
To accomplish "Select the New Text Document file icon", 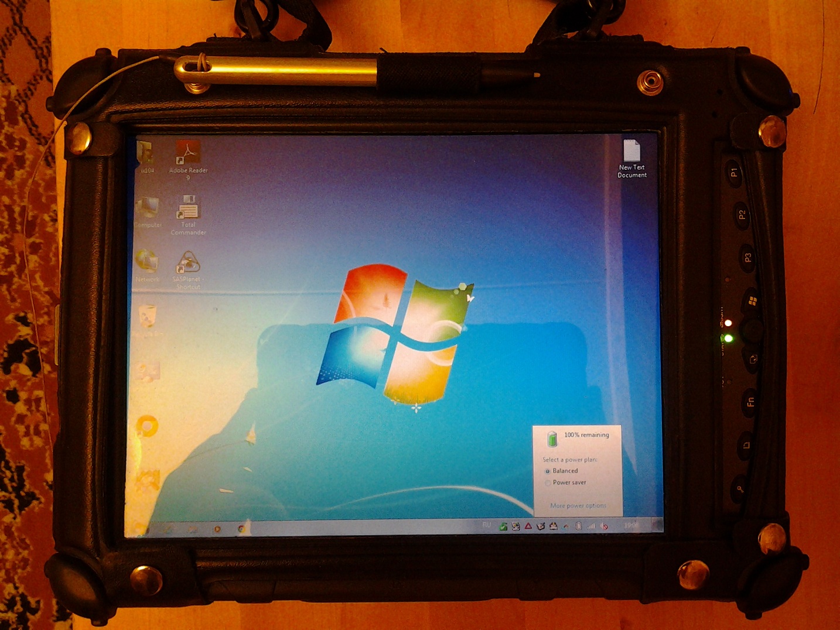I will pyautogui.click(x=632, y=159).
